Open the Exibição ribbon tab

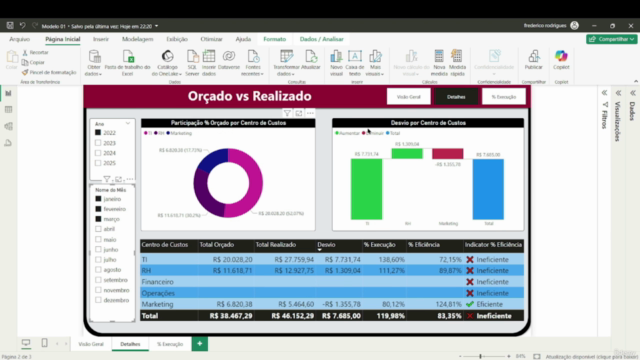[x=177, y=39]
